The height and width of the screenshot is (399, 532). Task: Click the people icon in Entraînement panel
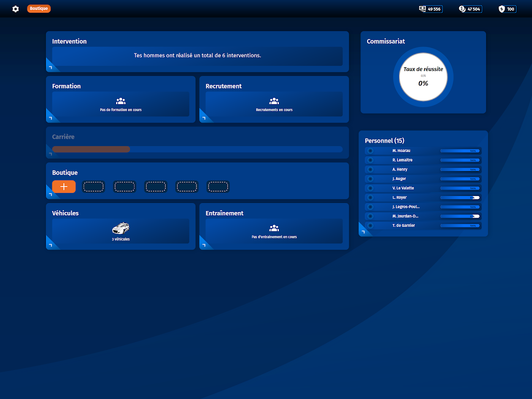[274, 228]
